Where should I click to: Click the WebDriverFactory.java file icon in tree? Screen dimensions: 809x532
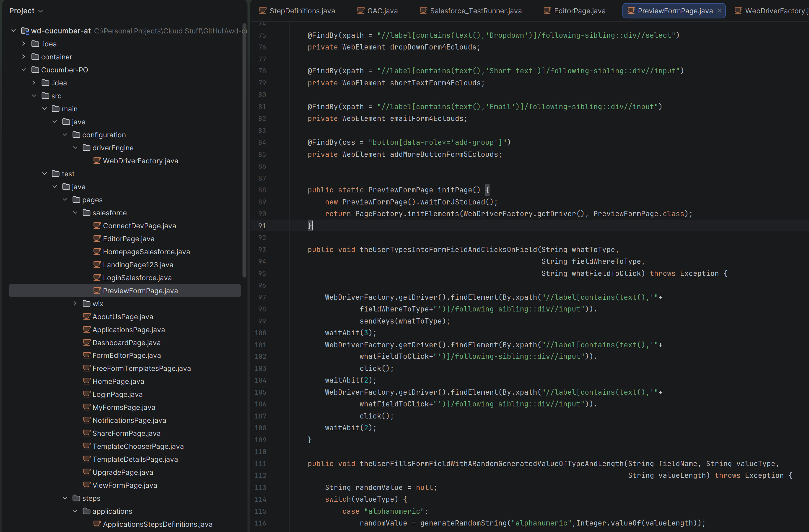97,161
